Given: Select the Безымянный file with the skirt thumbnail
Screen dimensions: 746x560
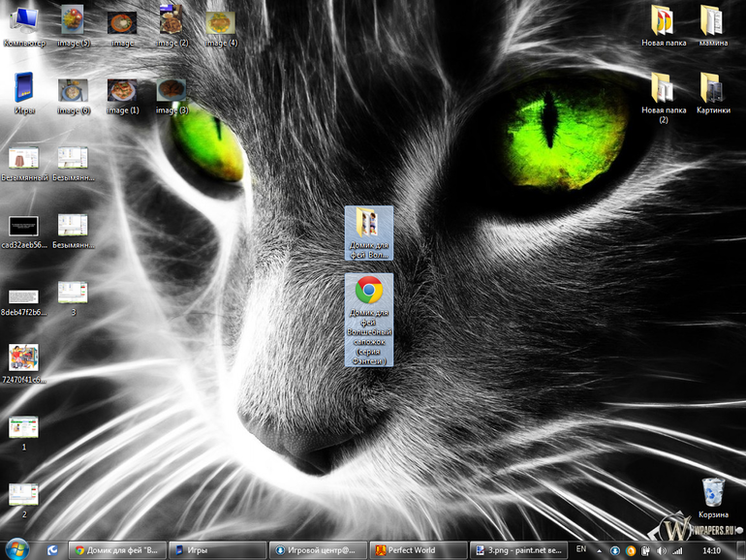Looking at the screenshot, I should 24,164.
